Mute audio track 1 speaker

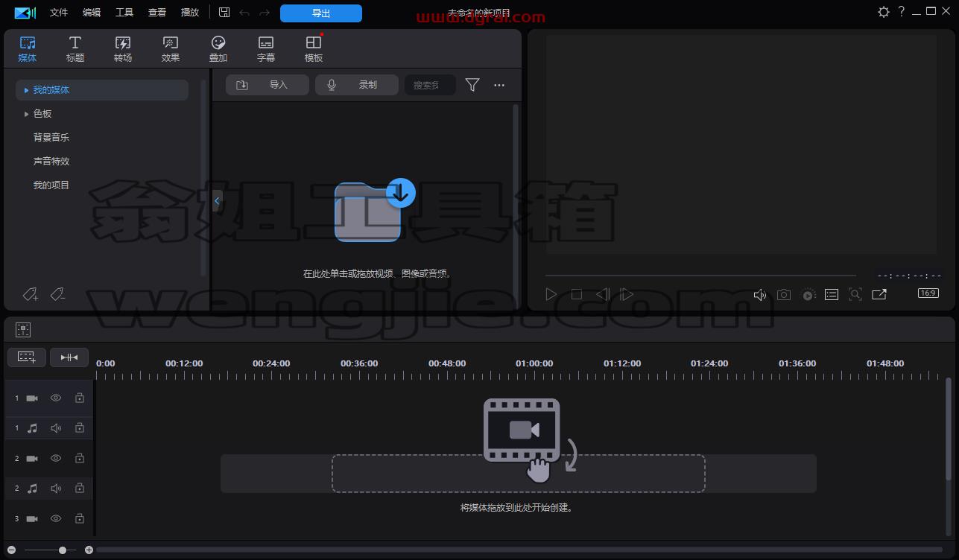click(56, 428)
